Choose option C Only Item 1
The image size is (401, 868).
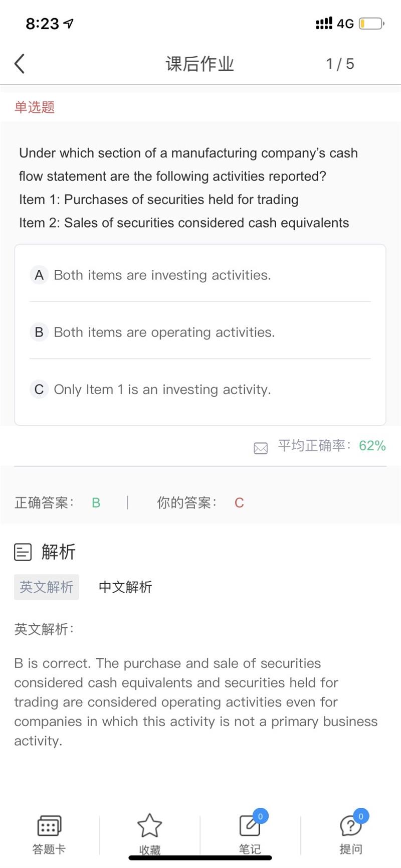pyautogui.click(x=162, y=389)
